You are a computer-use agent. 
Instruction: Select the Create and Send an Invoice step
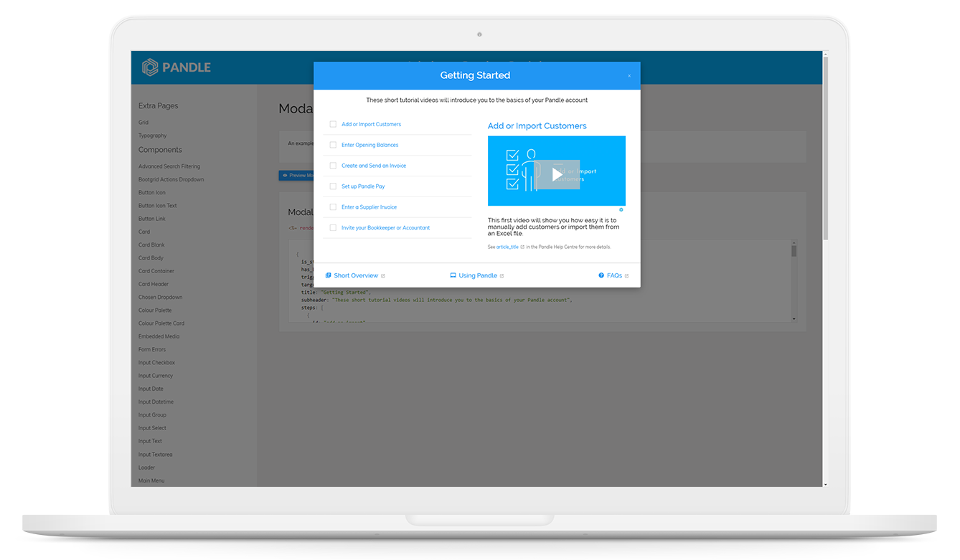pyautogui.click(x=374, y=166)
